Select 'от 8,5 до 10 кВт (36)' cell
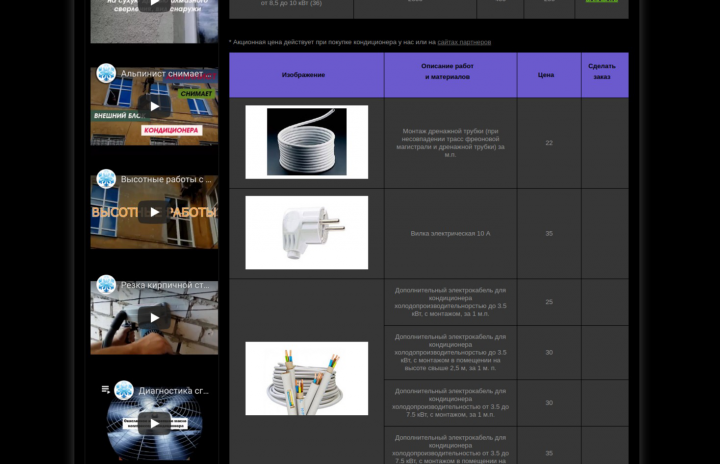720x464 pixels. (x=291, y=7)
